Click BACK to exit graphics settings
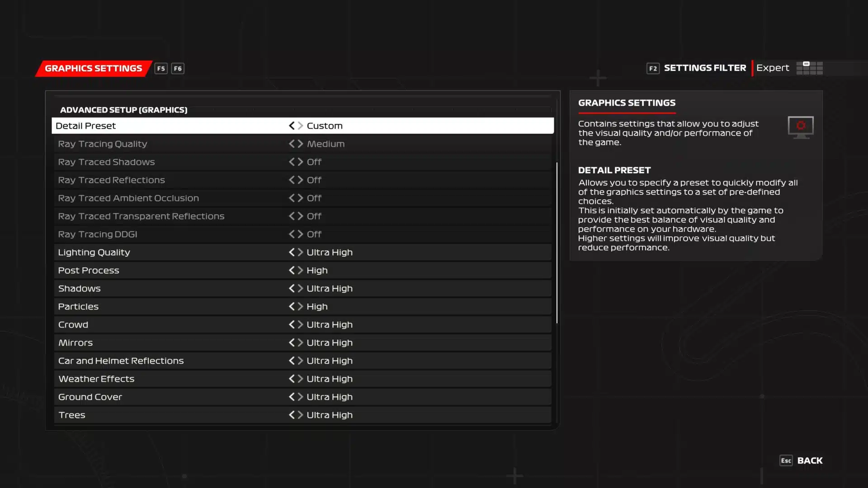Viewport: 868px width, 488px height. pos(811,460)
